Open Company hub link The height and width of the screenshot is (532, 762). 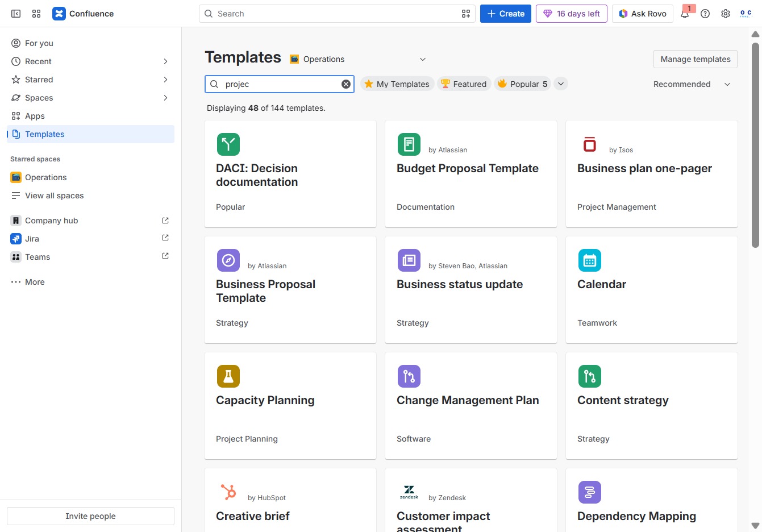click(x=52, y=221)
